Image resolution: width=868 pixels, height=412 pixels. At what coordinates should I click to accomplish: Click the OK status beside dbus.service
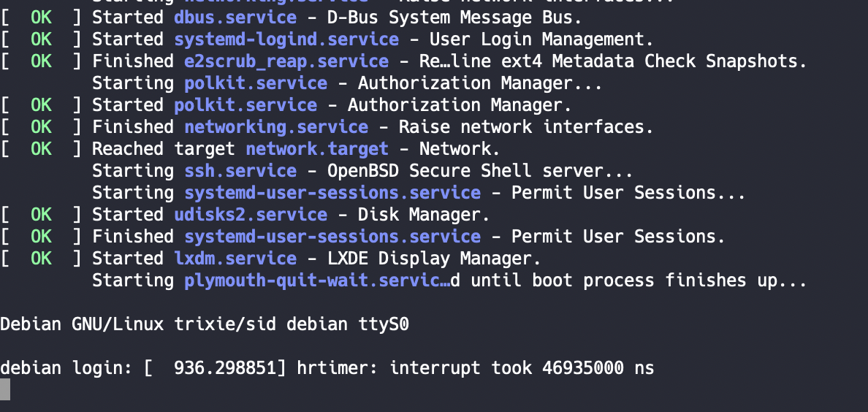(x=41, y=18)
